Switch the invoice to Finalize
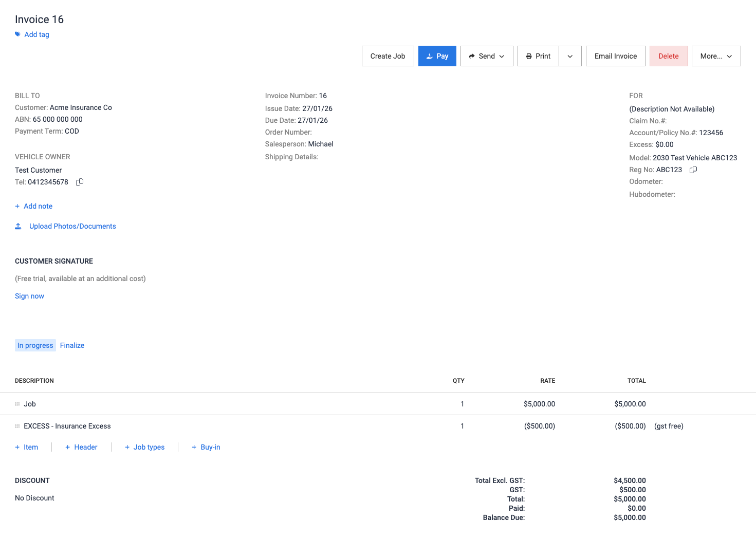The width and height of the screenshot is (756, 539). pos(72,345)
